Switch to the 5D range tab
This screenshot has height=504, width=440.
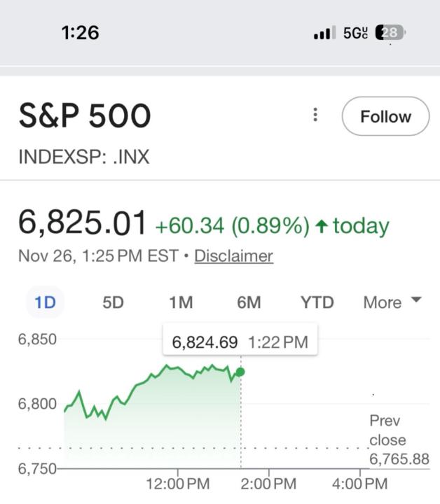point(113,303)
